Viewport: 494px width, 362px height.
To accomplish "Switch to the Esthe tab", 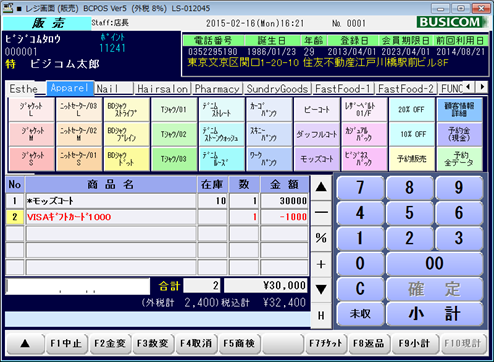I will (24, 89).
